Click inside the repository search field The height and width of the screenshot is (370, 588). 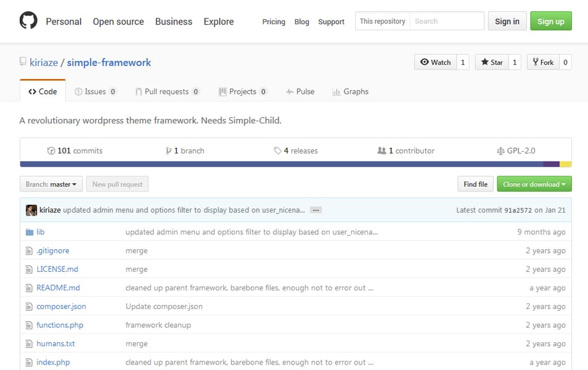(447, 20)
